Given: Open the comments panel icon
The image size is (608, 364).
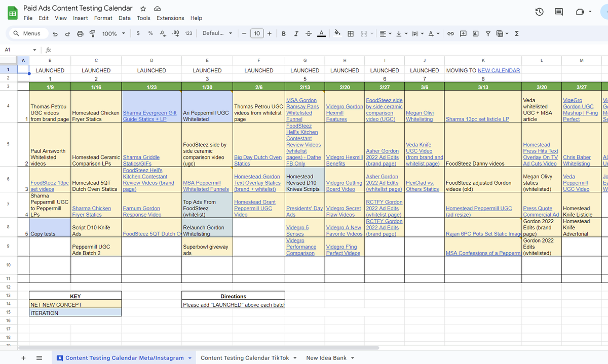Looking at the screenshot, I should pos(559,12).
